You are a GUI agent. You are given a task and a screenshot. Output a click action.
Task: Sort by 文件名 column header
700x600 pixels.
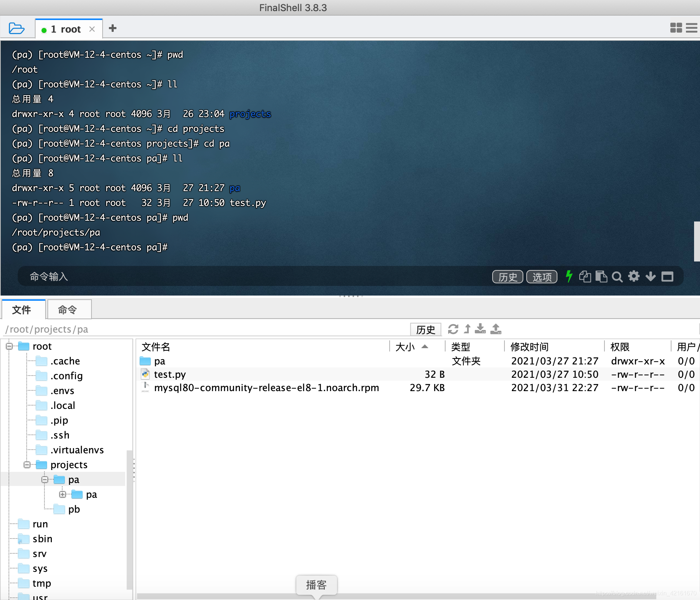pyautogui.click(x=264, y=347)
